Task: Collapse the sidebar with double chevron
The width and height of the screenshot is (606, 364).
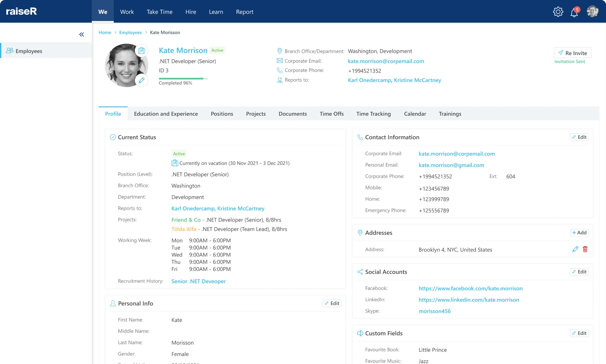Action: pyautogui.click(x=82, y=35)
